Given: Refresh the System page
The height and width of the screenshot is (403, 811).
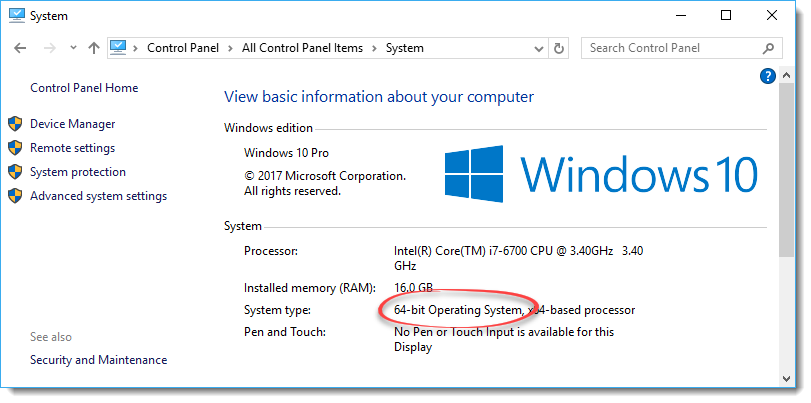Looking at the screenshot, I should click(559, 49).
